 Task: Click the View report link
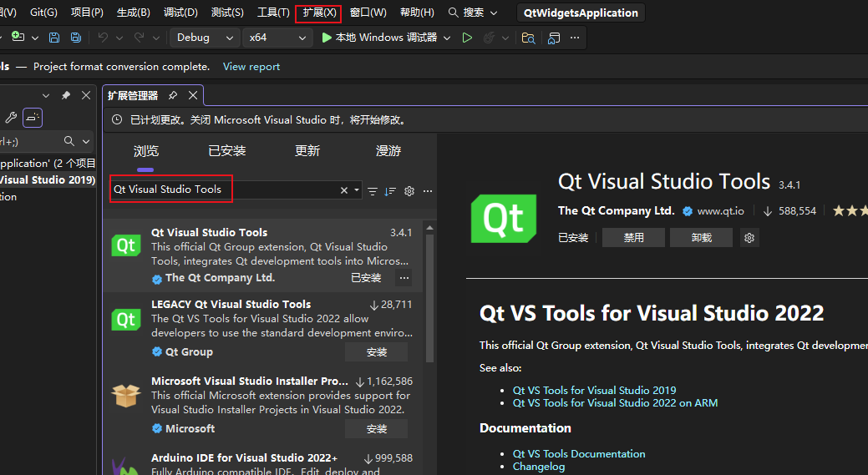[x=251, y=66]
